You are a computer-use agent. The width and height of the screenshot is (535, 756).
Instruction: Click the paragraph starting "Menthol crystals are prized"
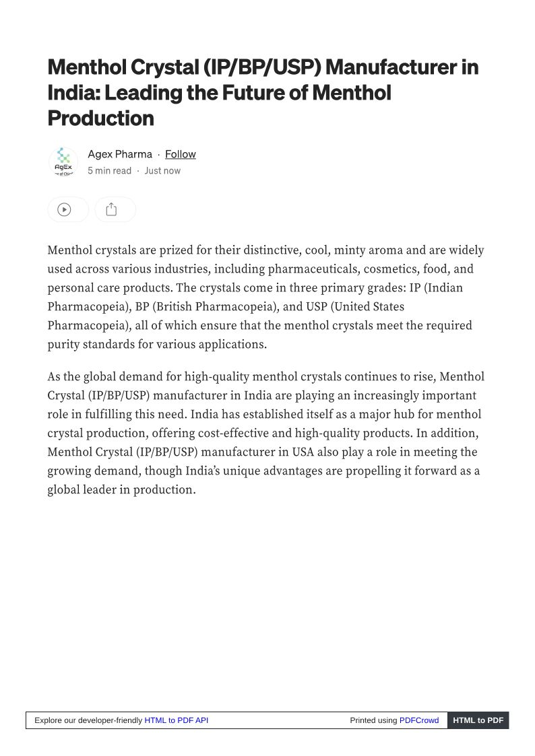click(x=265, y=297)
